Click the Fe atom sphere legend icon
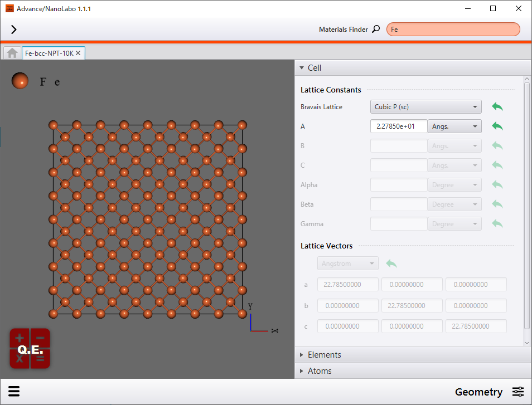Image resolution: width=532 pixels, height=405 pixels. pyautogui.click(x=20, y=81)
